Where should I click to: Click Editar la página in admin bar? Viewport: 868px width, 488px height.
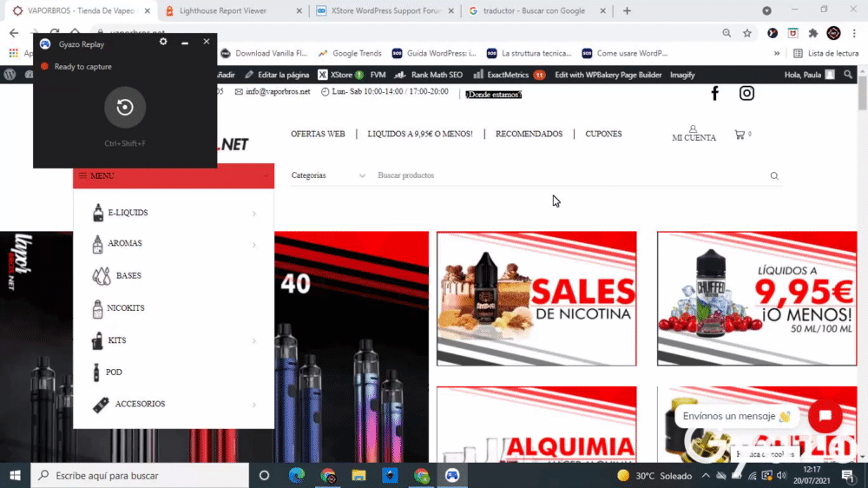click(x=278, y=75)
